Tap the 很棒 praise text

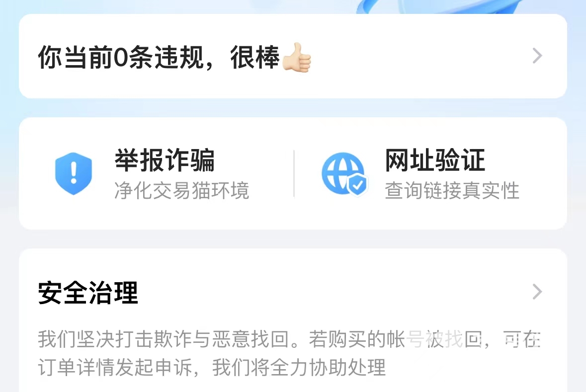tap(255, 57)
